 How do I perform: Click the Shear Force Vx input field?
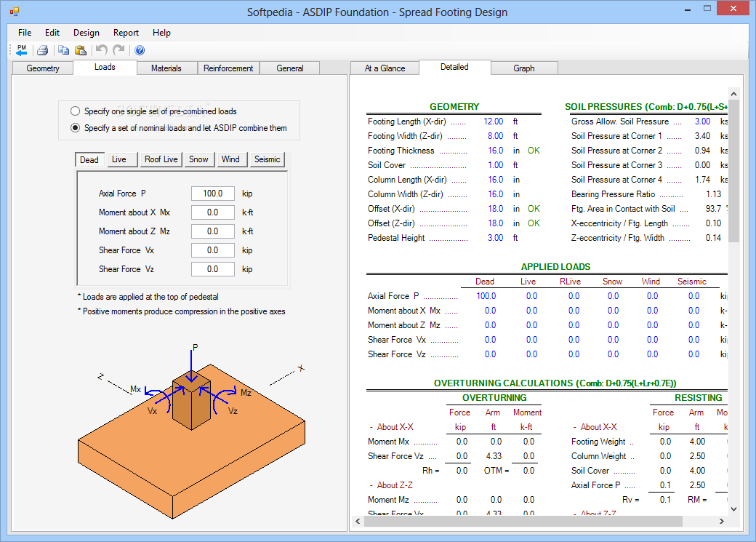pyautogui.click(x=212, y=250)
